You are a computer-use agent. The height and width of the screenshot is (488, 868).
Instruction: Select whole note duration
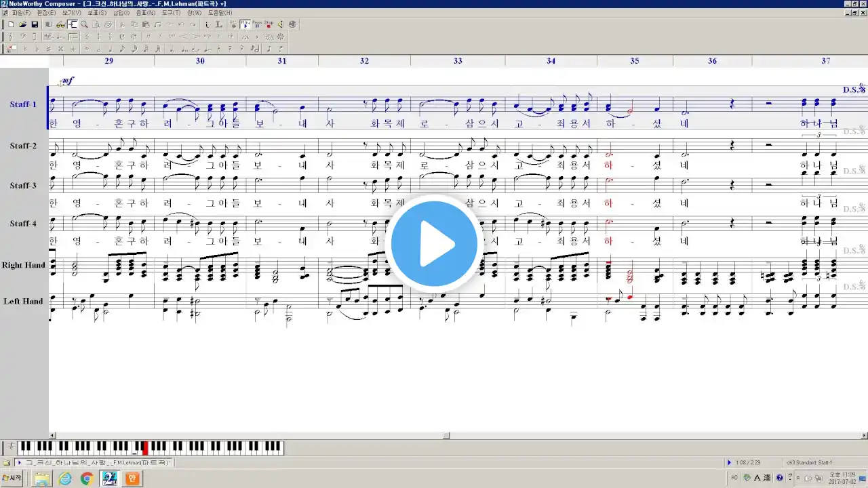[x=87, y=49]
